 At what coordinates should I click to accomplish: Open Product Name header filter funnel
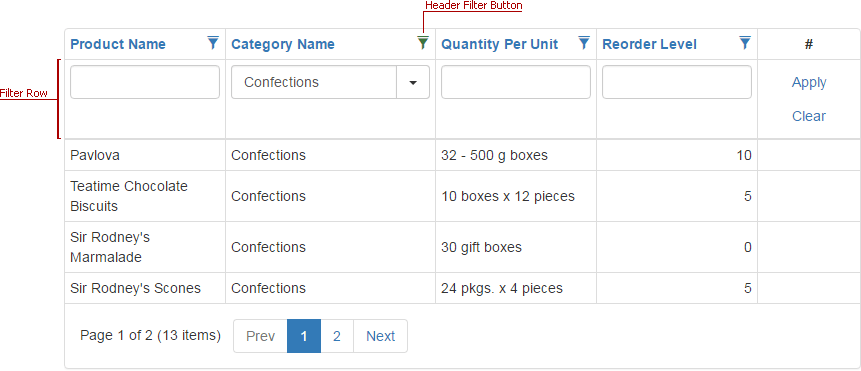tap(213, 43)
